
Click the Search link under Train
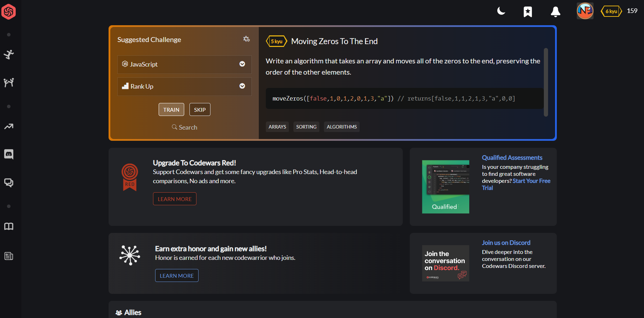pos(185,127)
